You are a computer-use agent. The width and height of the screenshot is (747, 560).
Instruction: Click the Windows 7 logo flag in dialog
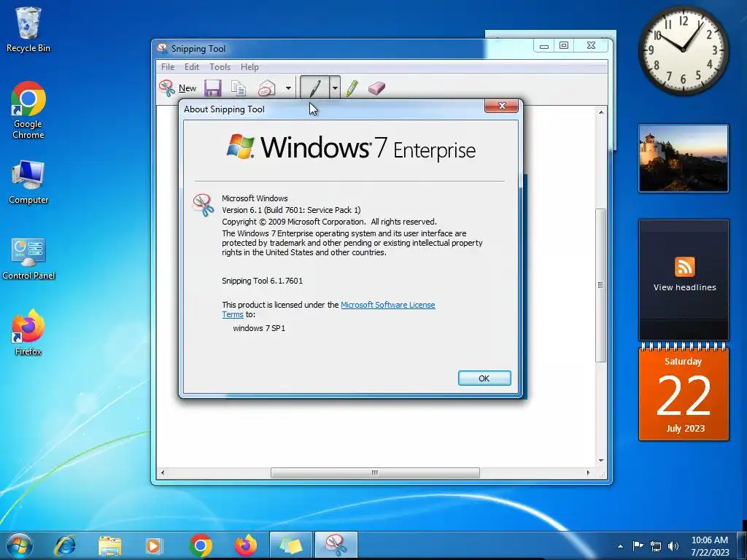[241, 146]
